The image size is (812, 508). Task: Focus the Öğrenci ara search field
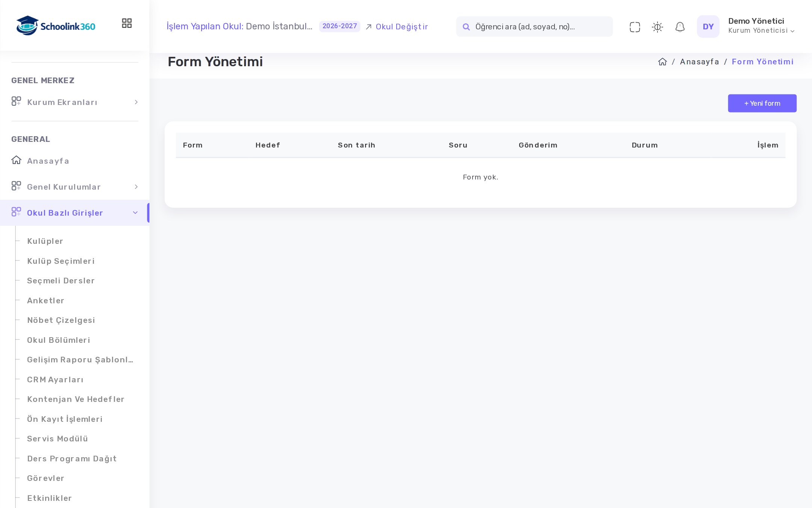tap(534, 27)
